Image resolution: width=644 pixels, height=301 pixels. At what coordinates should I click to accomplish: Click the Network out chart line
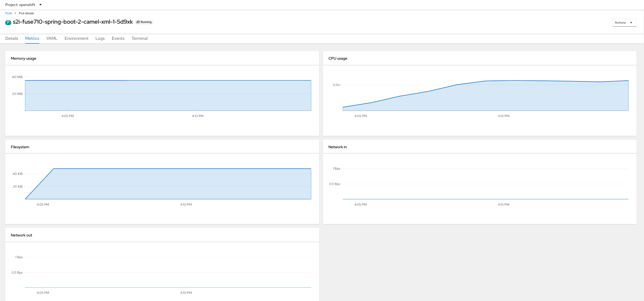coord(168,287)
